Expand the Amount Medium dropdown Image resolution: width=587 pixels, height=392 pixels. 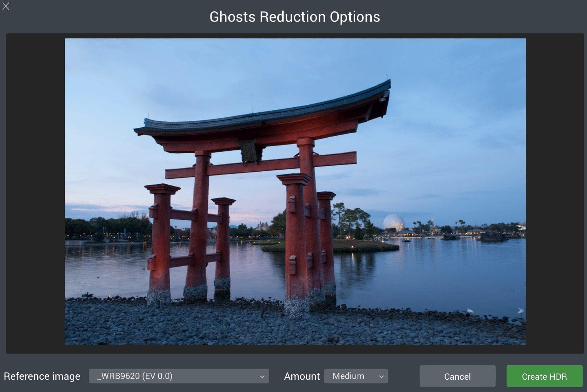tap(356, 376)
